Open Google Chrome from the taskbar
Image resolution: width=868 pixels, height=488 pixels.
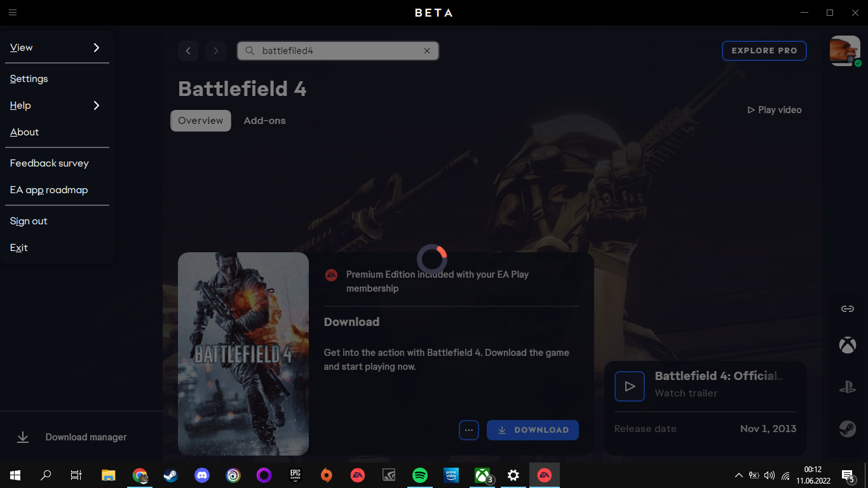pyautogui.click(x=140, y=475)
